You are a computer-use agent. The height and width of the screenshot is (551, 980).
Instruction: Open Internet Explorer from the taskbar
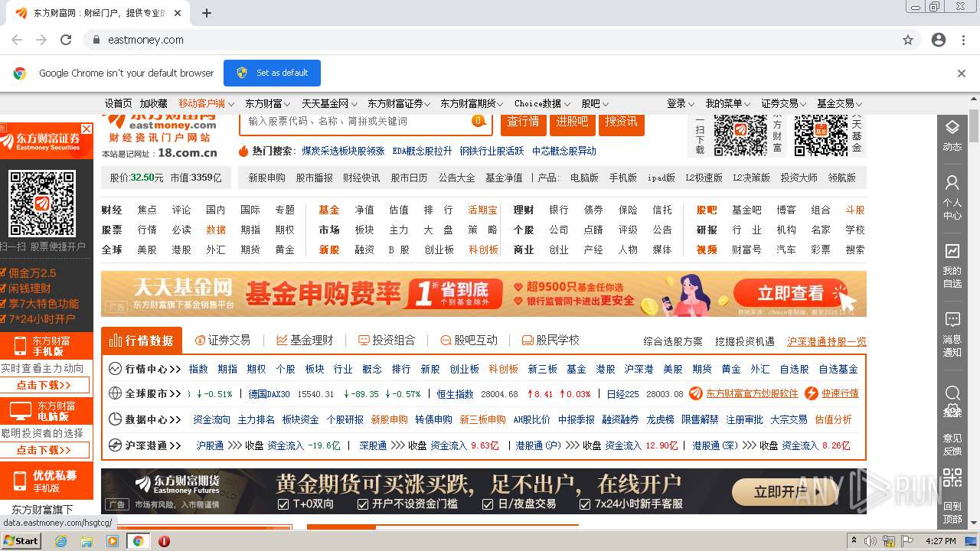[x=61, y=540]
